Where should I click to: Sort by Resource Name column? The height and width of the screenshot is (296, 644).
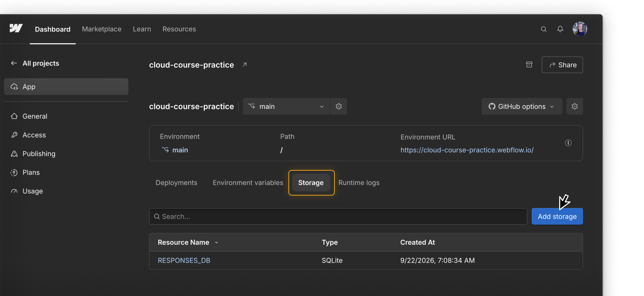[x=188, y=243]
